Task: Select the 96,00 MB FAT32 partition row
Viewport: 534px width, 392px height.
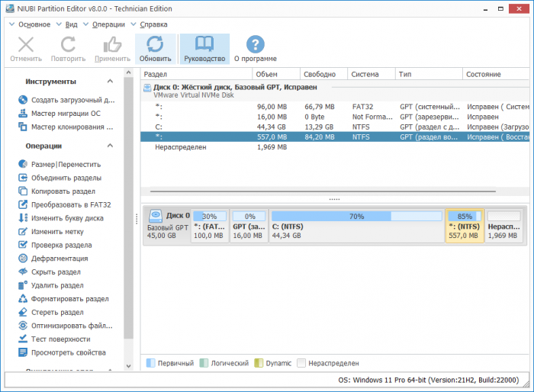Action: 335,107
